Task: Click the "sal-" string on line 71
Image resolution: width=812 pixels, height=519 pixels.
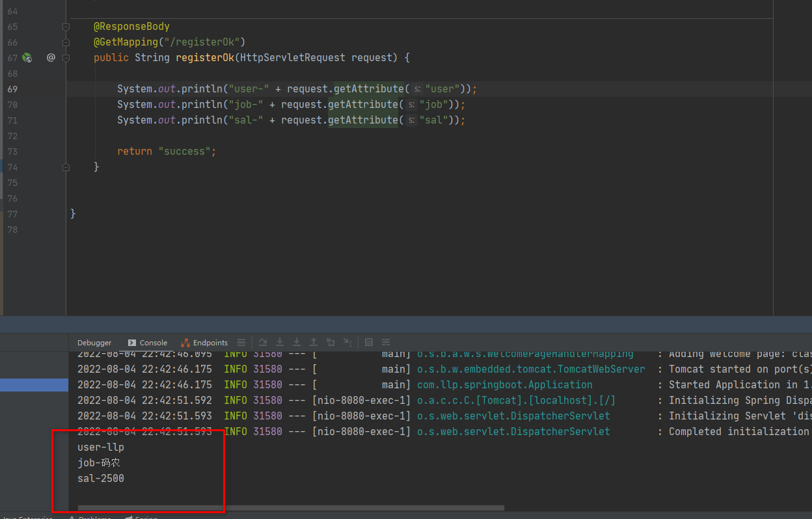Action: pos(246,120)
